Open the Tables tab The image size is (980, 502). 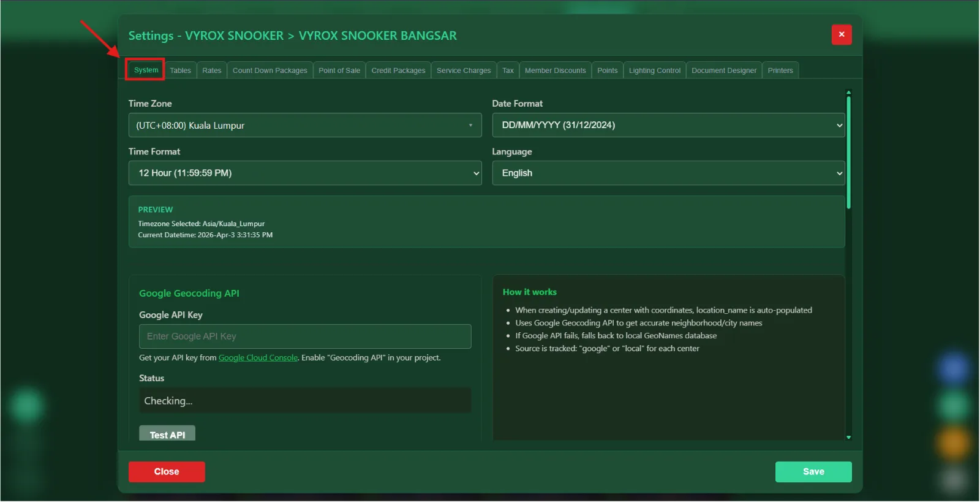click(180, 70)
